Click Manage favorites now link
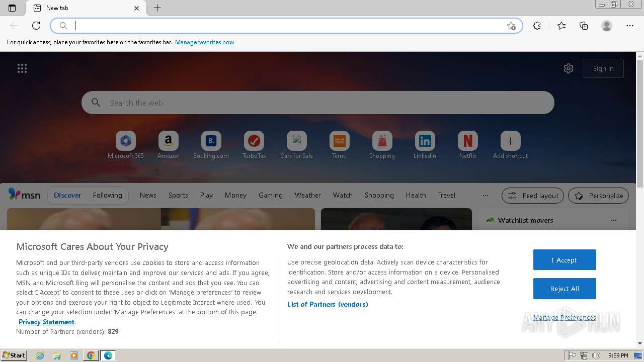The height and width of the screenshot is (362, 644). click(204, 42)
